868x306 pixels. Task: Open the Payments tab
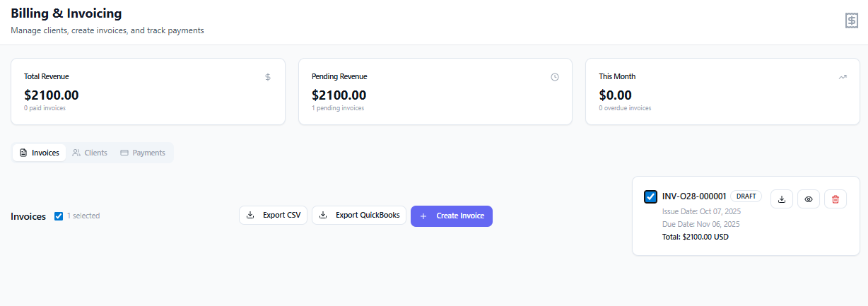[x=143, y=153]
